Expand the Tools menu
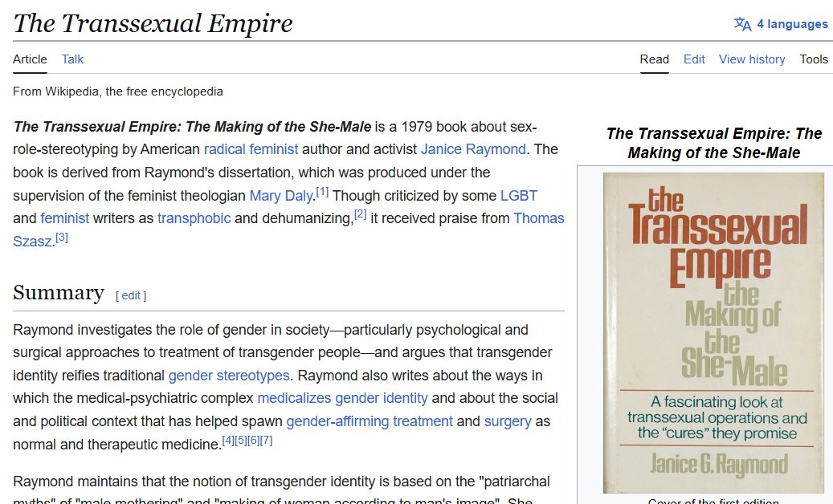Image resolution: width=833 pixels, height=504 pixels. point(814,59)
